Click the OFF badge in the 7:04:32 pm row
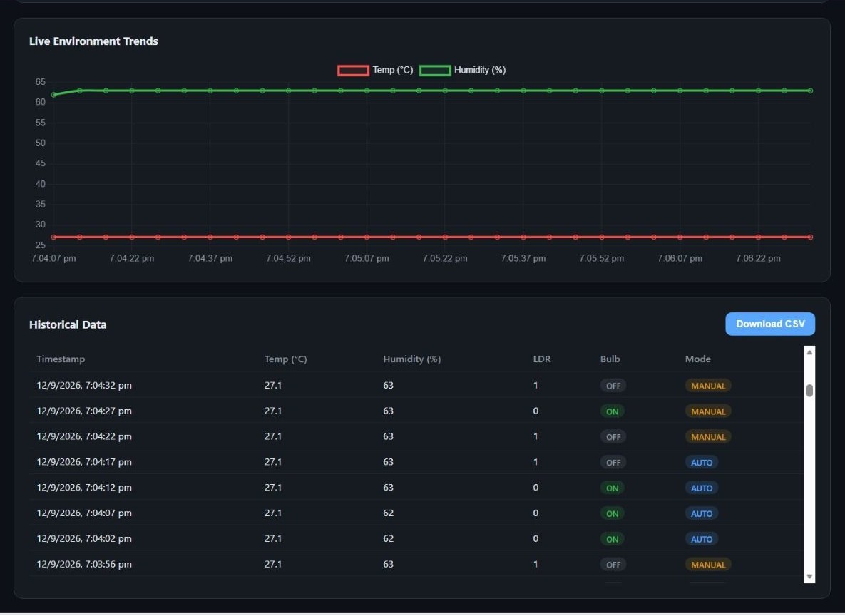The height and width of the screenshot is (616, 845). click(x=613, y=386)
